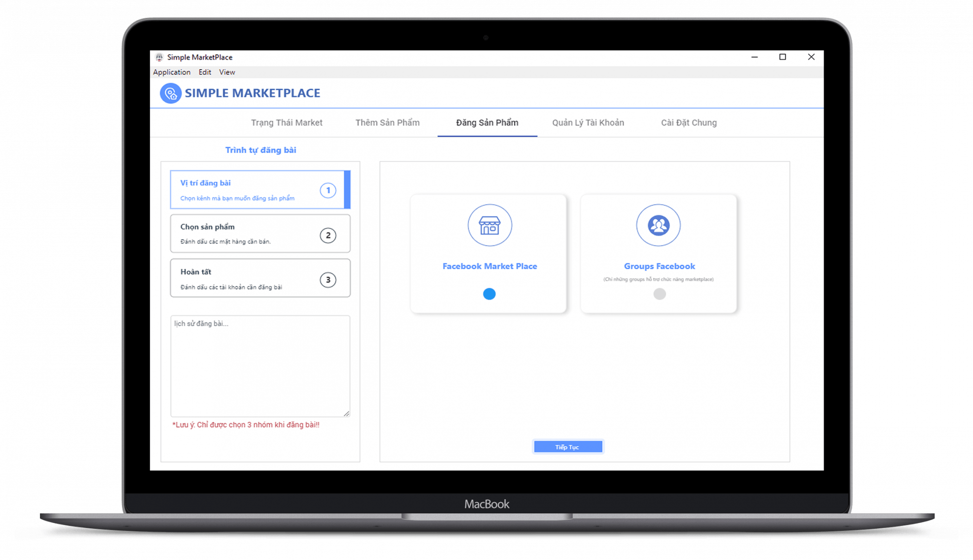Click the text area resize handle

[346, 413]
